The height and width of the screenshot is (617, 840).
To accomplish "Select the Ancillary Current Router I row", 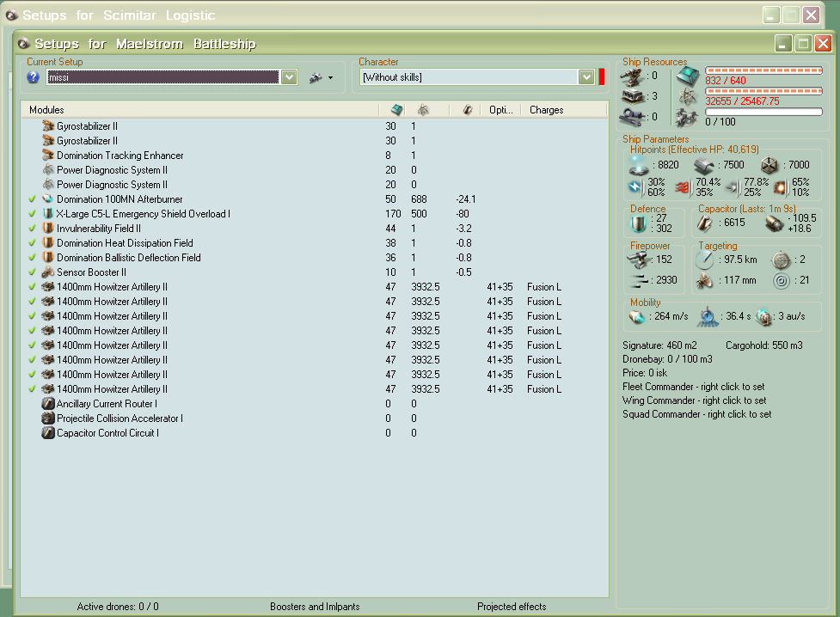I will pos(315,404).
